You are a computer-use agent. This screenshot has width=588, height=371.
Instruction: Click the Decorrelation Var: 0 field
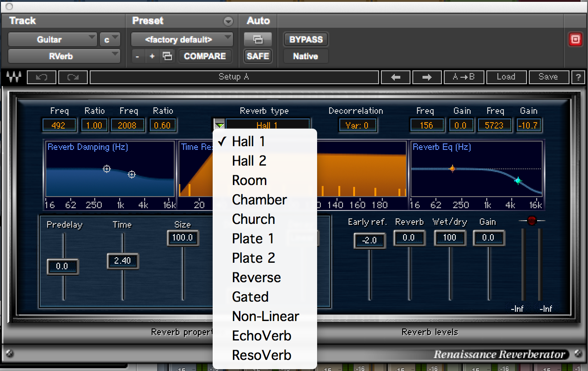click(357, 125)
